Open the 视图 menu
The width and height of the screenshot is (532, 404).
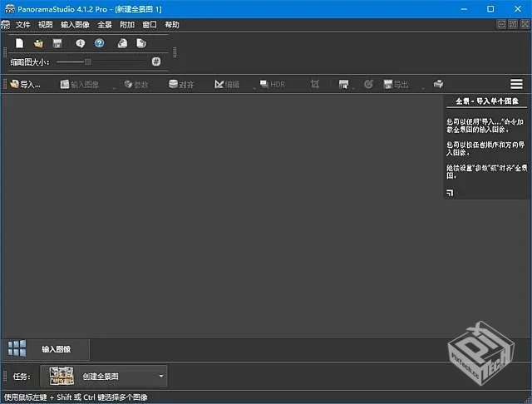(45, 25)
